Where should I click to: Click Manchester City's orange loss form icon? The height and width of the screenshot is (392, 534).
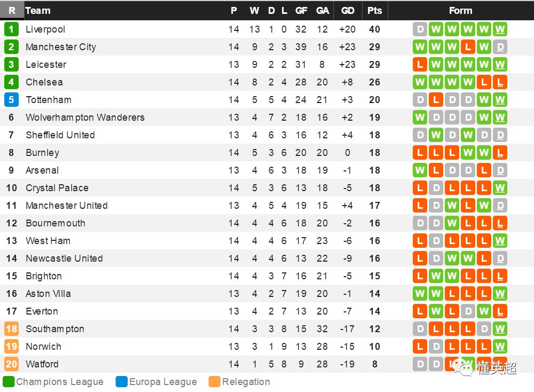(x=468, y=47)
